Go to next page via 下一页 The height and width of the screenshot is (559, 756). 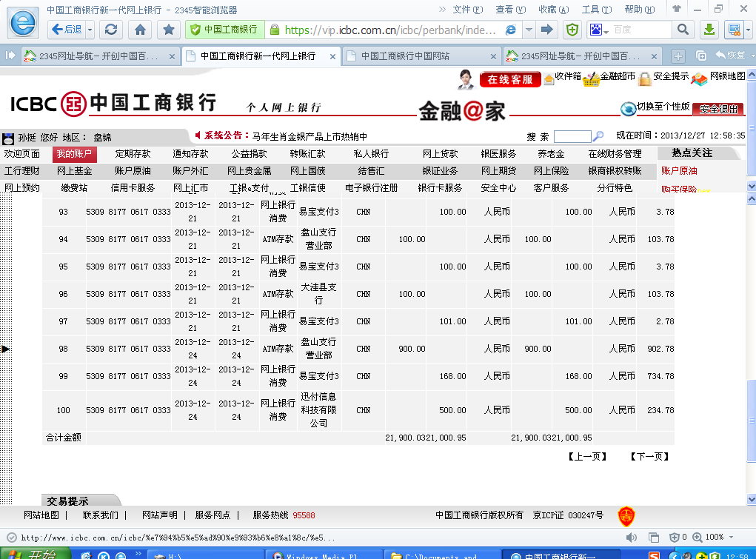tap(649, 457)
